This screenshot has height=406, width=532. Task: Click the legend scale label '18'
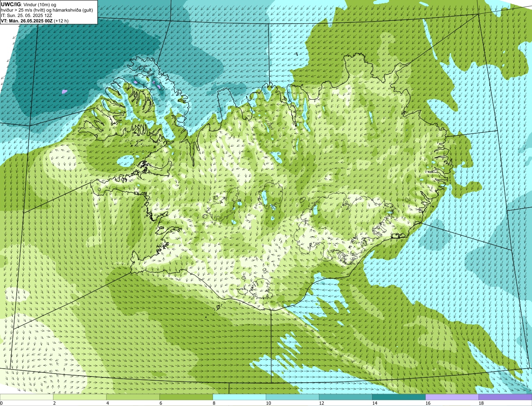pyautogui.click(x=481, y=403)
